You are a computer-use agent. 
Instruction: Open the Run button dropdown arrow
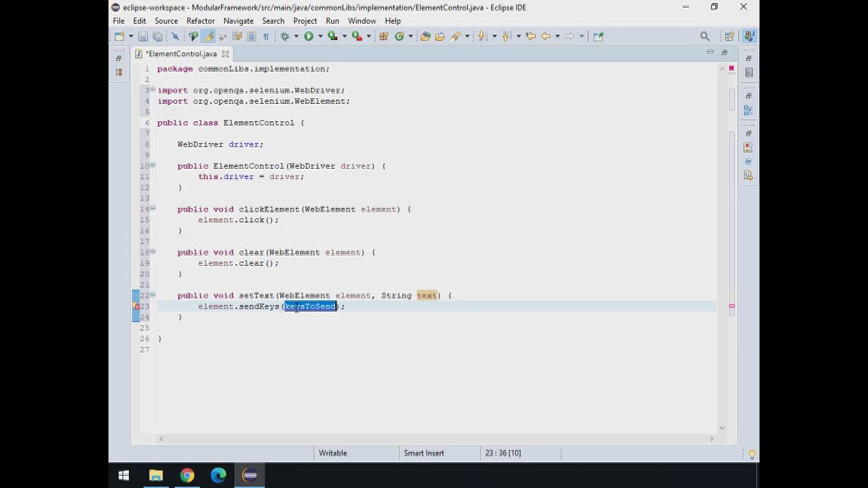(x=320, y=37)
